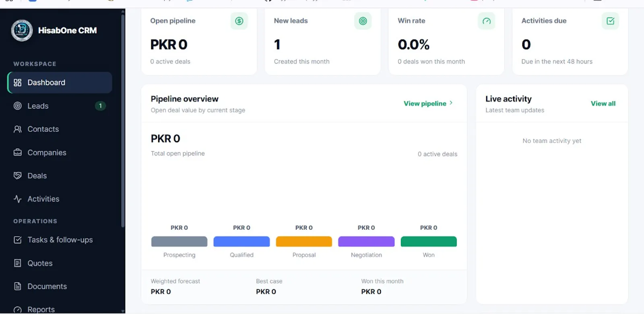This screenshot has height=314, width=644.
Task: Click the Tasks & follow-ups checkbox icon
Action: pos(17,240)
